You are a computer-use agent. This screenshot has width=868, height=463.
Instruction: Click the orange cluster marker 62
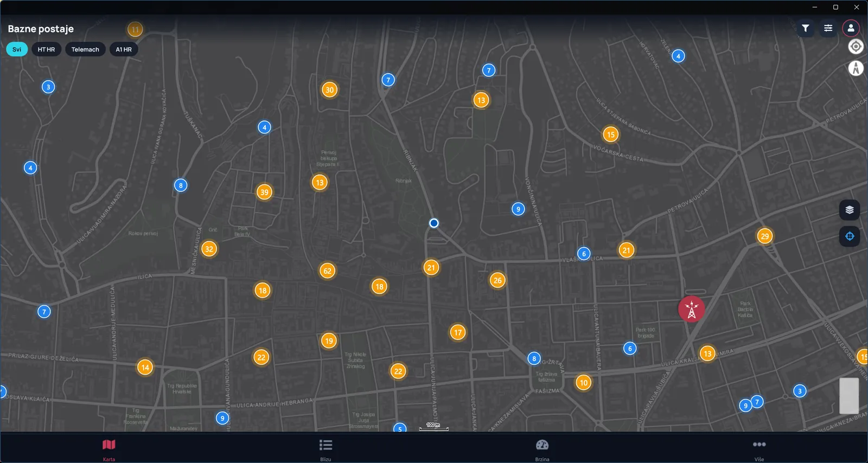327,271
